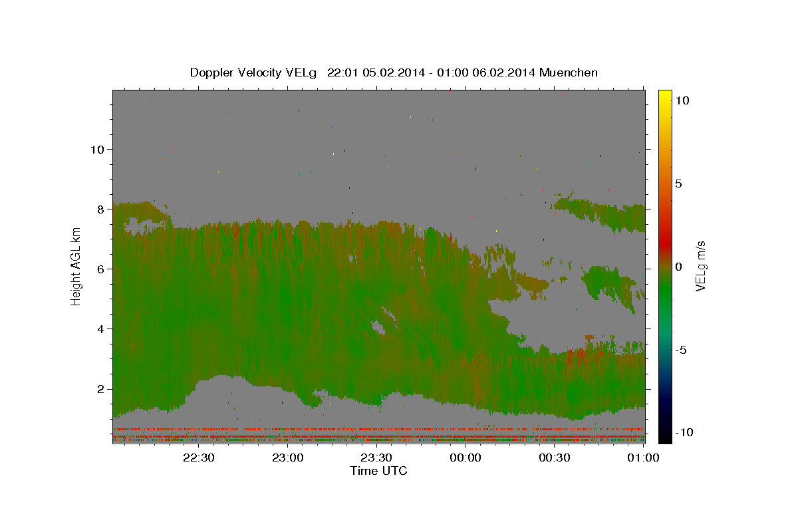Image resolution: width=798 pixels, height=532 pixels.
Task: Click the 00:30 time tick label
Action: click(x=555, y=458)
